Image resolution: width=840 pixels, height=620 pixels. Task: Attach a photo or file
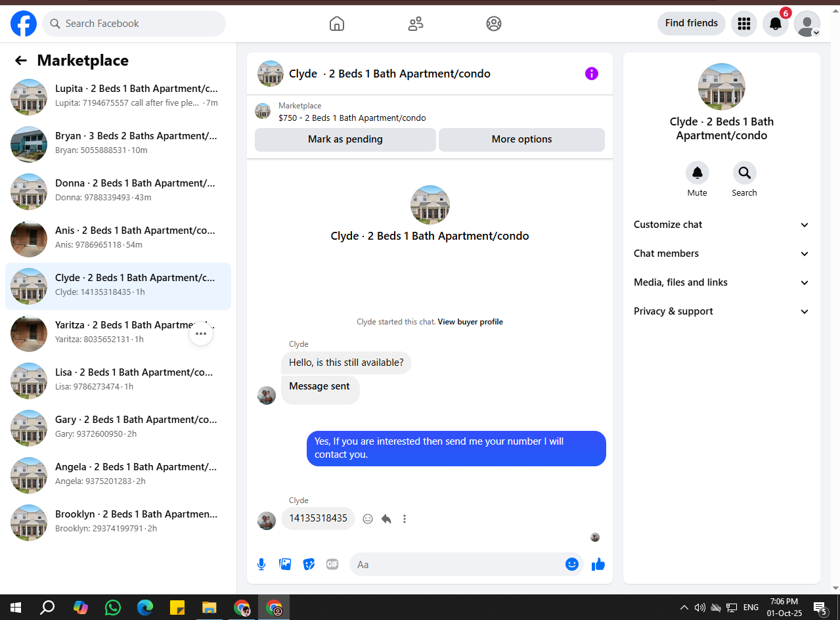pos(285,564)
